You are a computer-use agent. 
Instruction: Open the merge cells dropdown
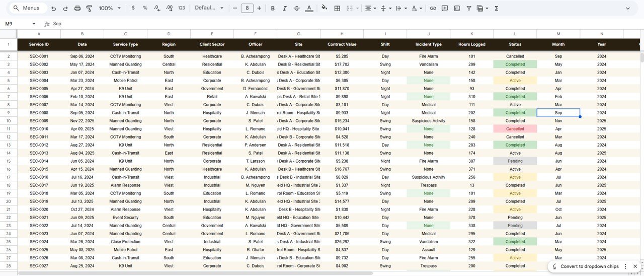(353, 8)
